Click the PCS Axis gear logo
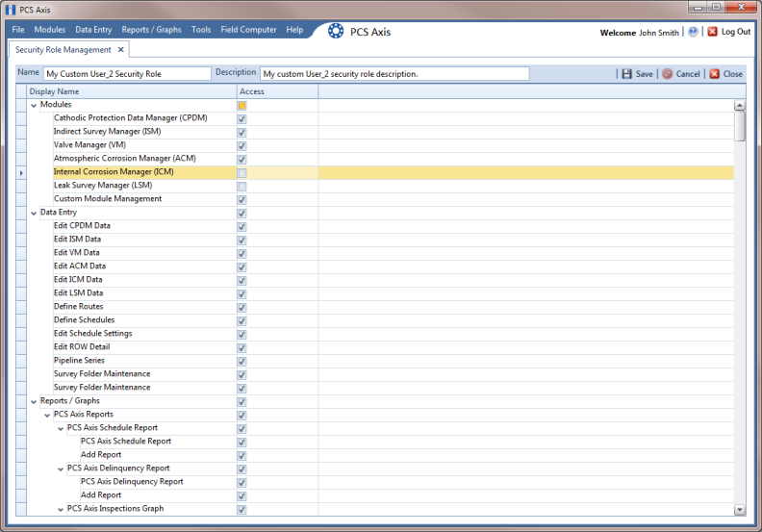Viewport: 762px width, 532px height. click(336, 31)
